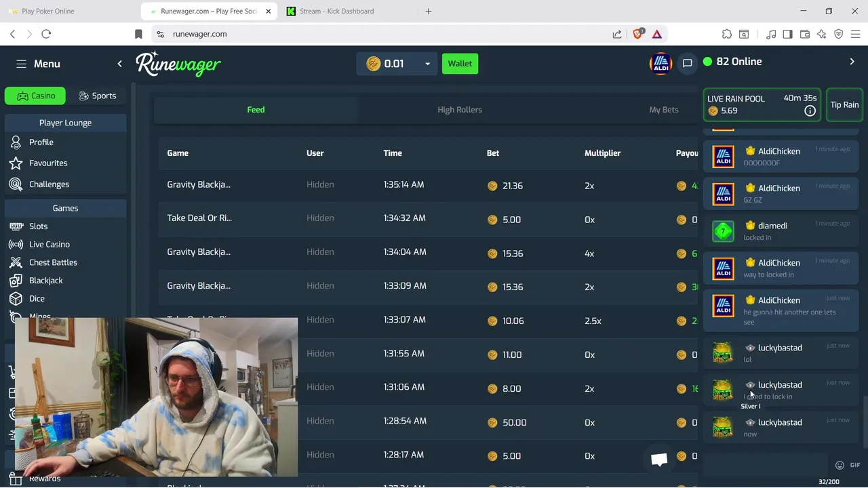This screenshot has height=488, width=868.
Task: Open ALDI profile avatar in header
Action: (660, 64)
